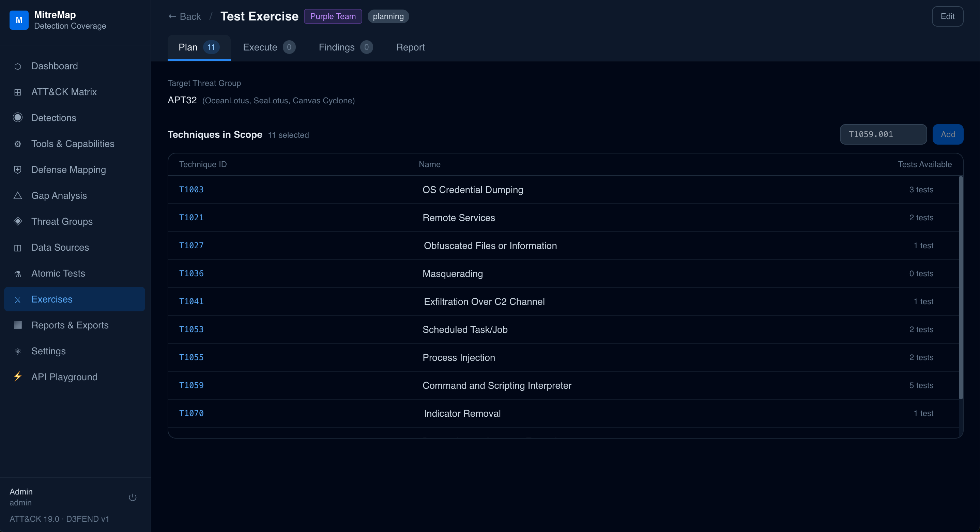Click the '5 tests' count value

point(921,385)
